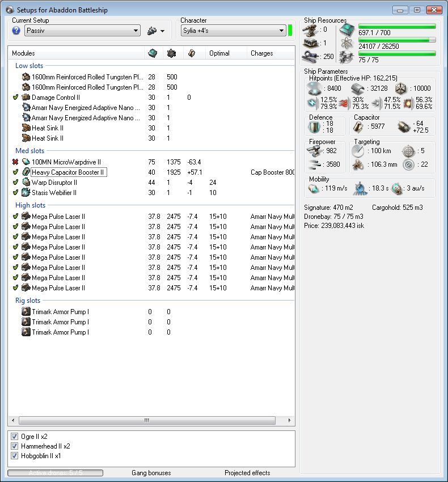Expand the ship icon menu arrow
The height and width of the screenshot is (482, 448).
click(162, 31)
